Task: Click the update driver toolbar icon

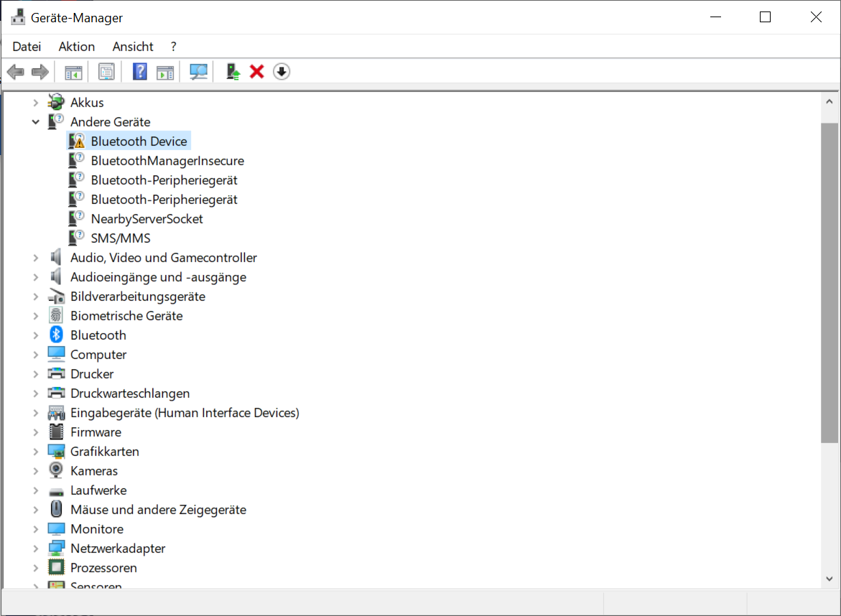Action: (233, 71)
